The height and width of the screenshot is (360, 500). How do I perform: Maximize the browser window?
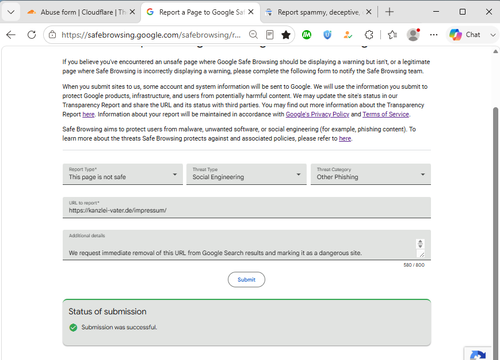463,12
